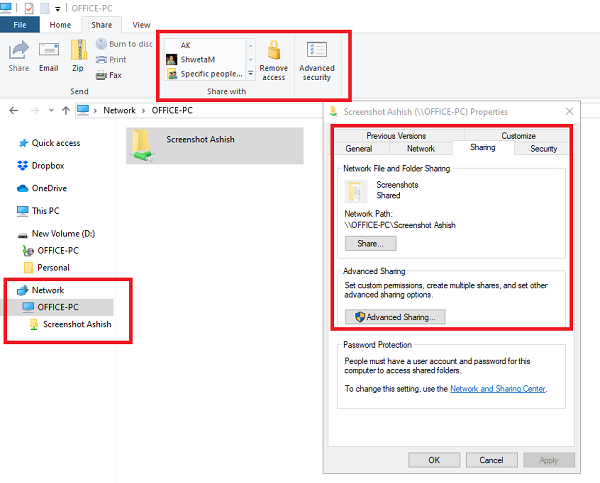600x483 pixels.
Task: Select OFFICE-PC under New Volume (D:)
Action: click(x=51, y=251)
